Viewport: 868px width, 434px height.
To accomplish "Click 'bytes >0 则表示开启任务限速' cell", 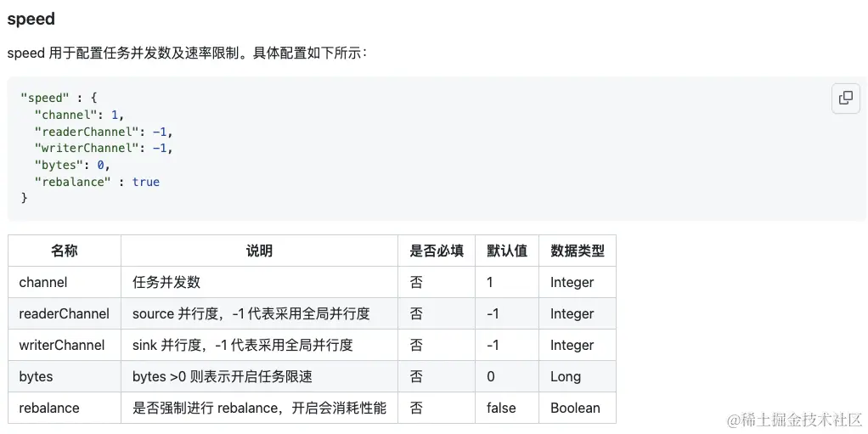I will pyautogui.click(x=259, y=377).
